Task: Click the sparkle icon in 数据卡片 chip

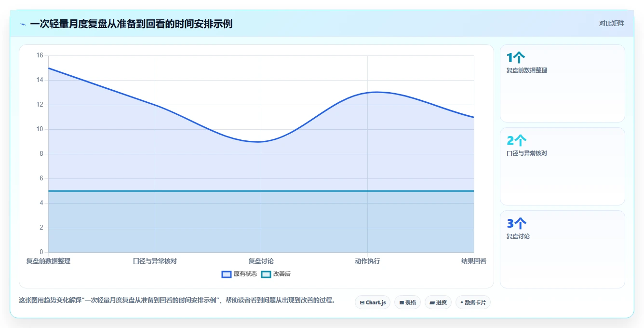Action: click(x=462, y=302)
